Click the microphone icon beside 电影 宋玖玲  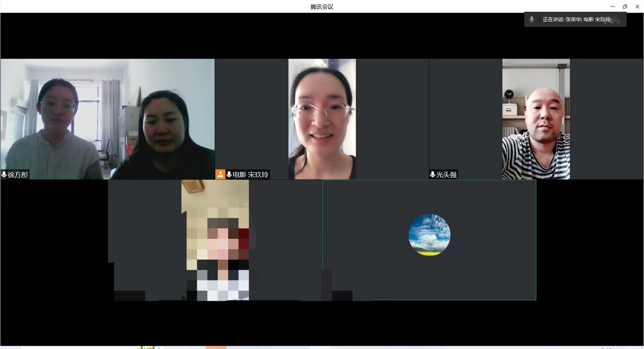point(229,174)
